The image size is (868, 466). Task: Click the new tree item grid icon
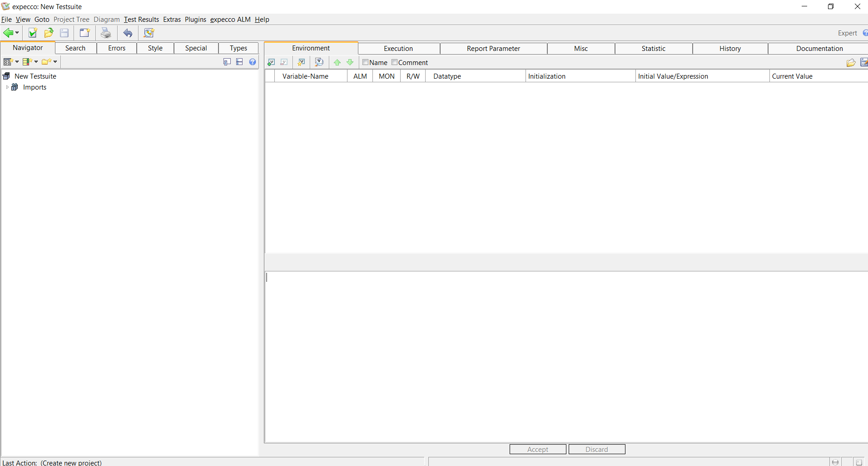click(x=7, y=62)
